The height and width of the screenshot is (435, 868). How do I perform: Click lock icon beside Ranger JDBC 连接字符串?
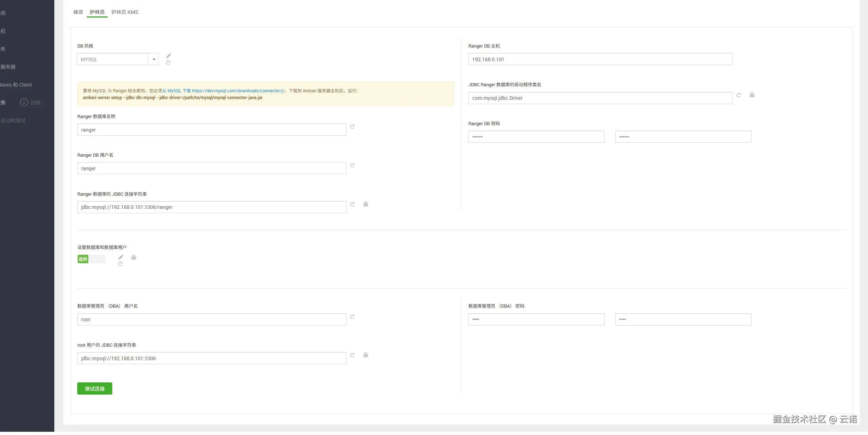pos(365,204)
